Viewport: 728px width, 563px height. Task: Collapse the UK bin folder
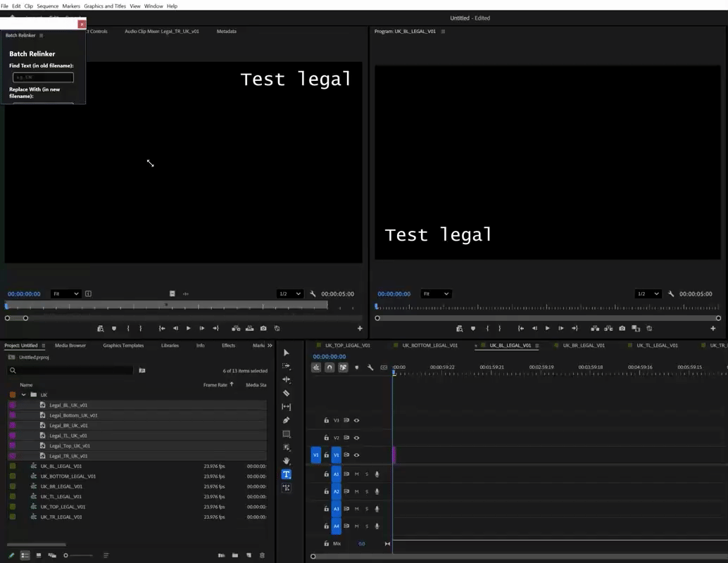pos(23,395)
